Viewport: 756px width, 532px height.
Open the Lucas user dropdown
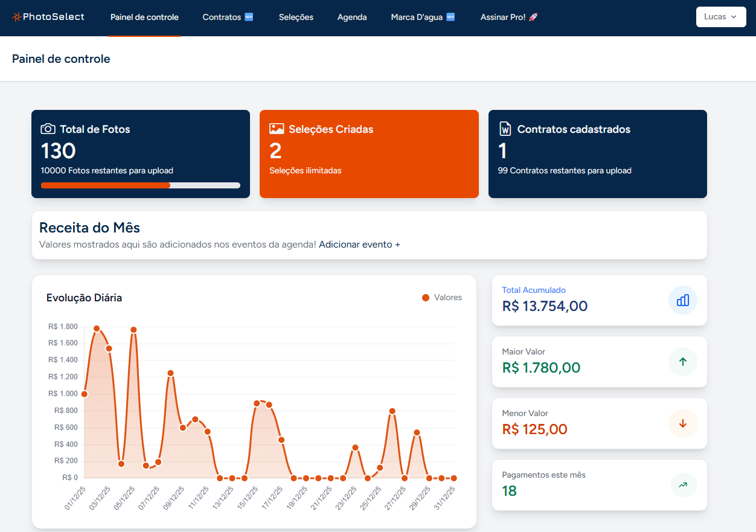point(720,17)
